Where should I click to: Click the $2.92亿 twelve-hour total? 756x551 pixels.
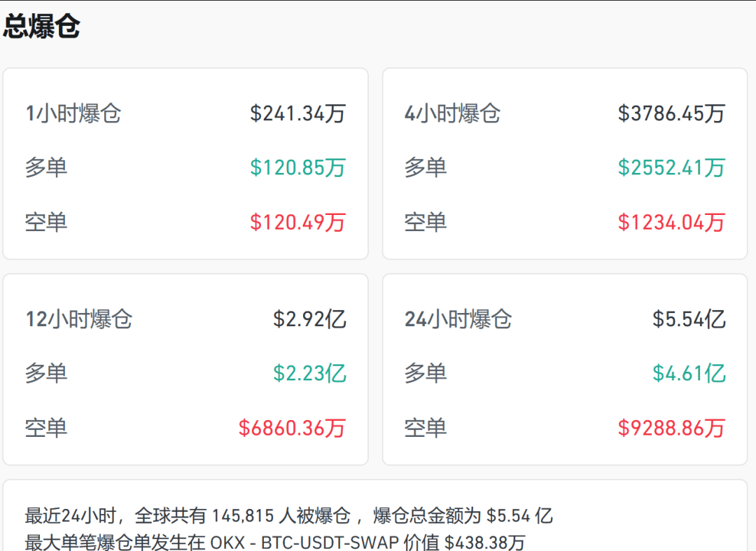(309, 319)
